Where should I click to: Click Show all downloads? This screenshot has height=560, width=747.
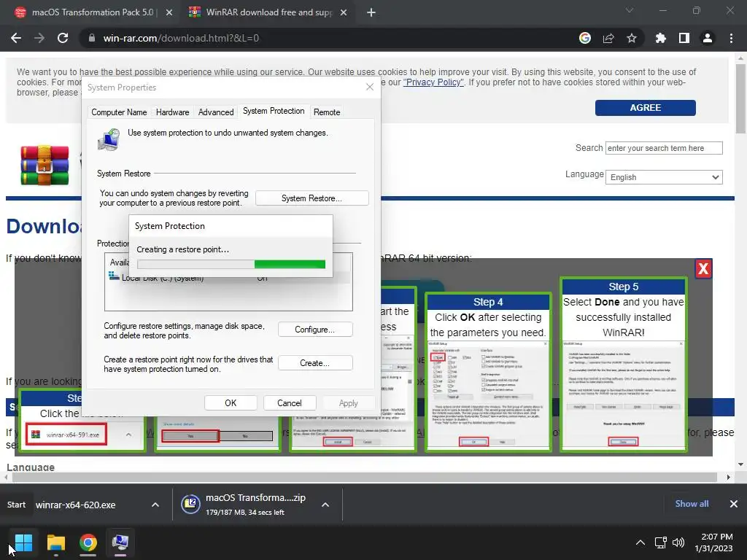point(692,504)
